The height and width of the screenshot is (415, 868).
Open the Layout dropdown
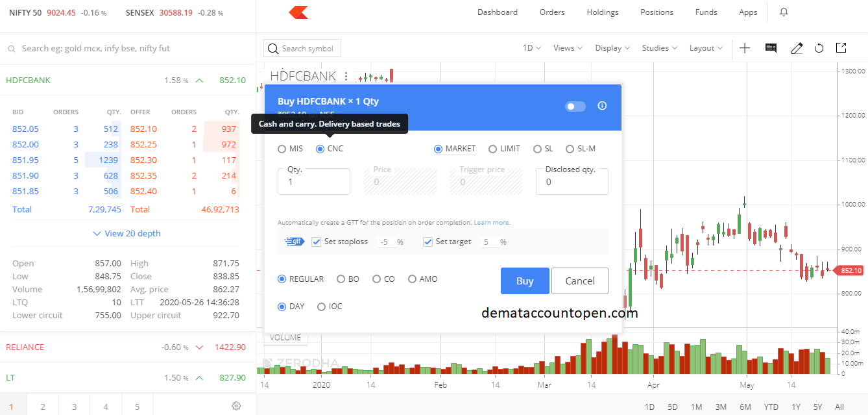[706, 48]
